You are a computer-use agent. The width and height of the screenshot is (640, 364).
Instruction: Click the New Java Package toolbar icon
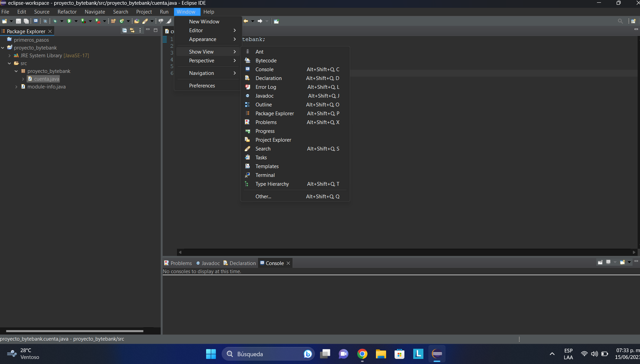click(114, 21)
